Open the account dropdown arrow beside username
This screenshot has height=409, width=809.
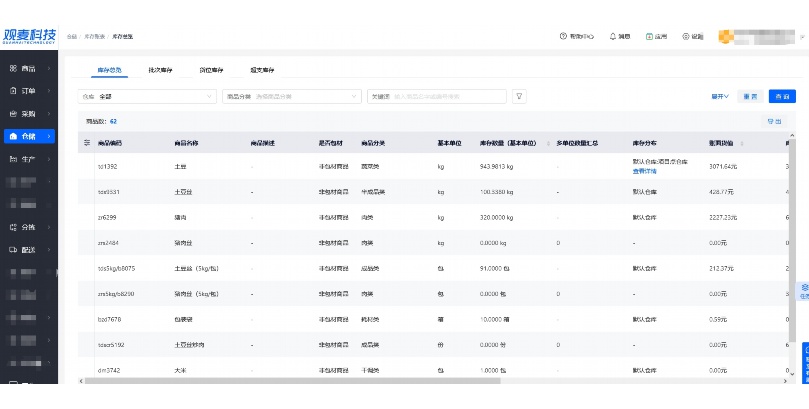802,37
